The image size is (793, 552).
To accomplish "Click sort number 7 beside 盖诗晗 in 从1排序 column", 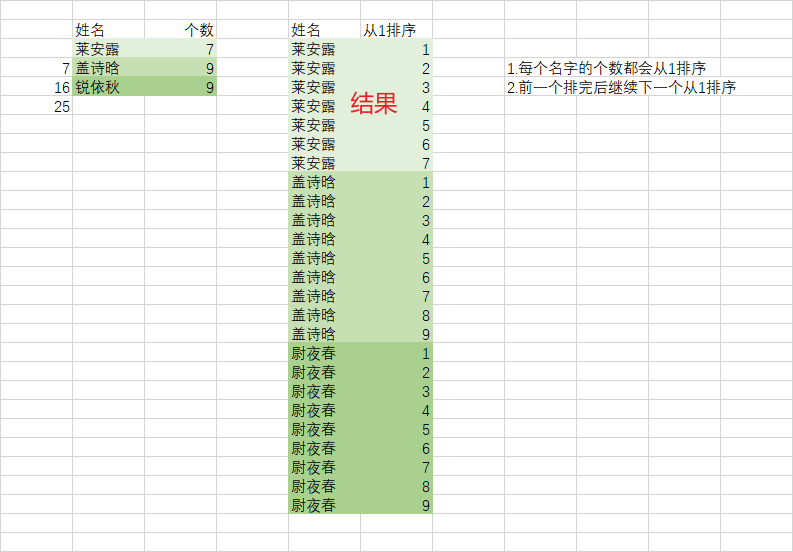I will pyautogui.click(x=396, y=295).
